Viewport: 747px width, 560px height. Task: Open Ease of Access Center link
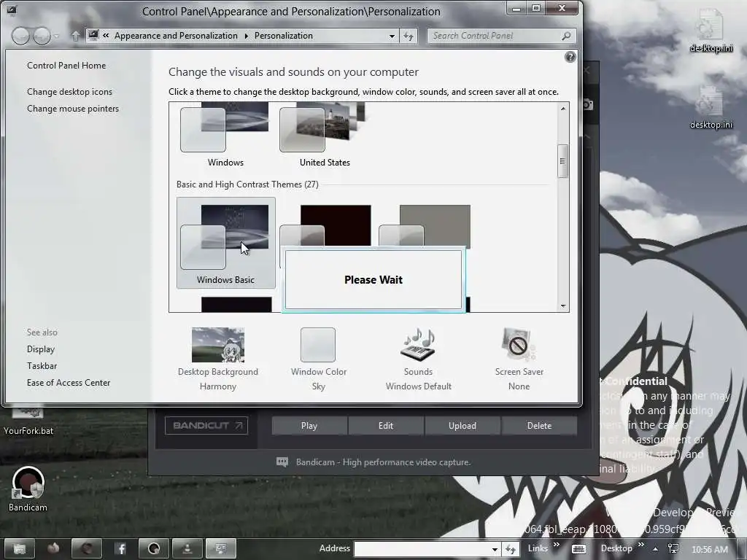[68, 382]
